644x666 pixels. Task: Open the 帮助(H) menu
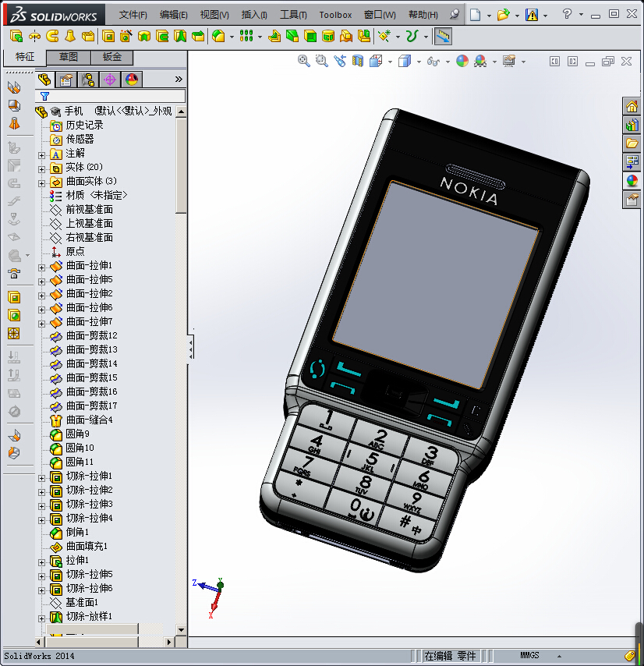tap(423, 15)
